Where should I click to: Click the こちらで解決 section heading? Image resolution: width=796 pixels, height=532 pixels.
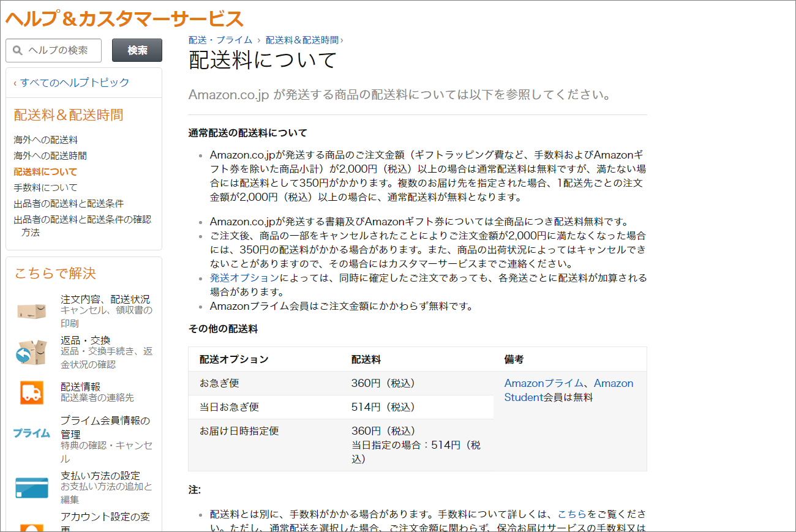point(55,274)
